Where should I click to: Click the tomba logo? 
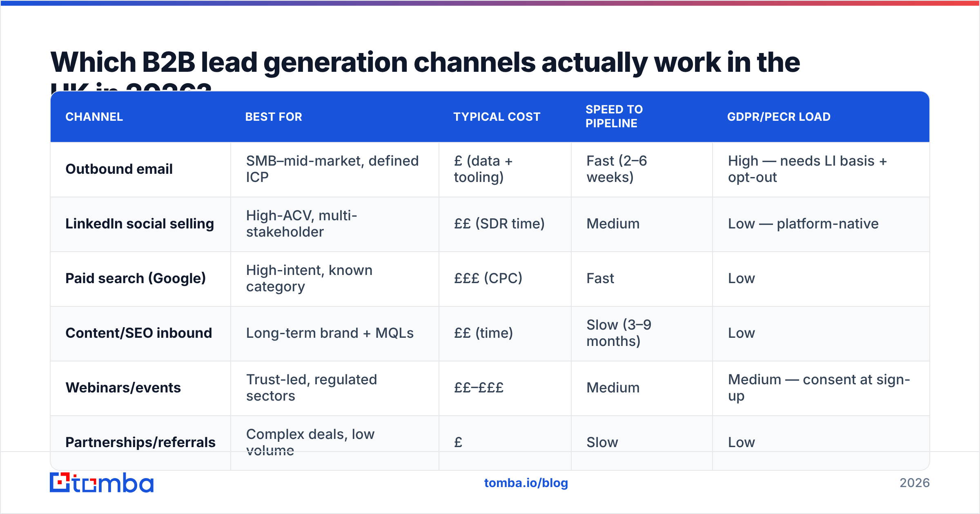pos(102,483)
